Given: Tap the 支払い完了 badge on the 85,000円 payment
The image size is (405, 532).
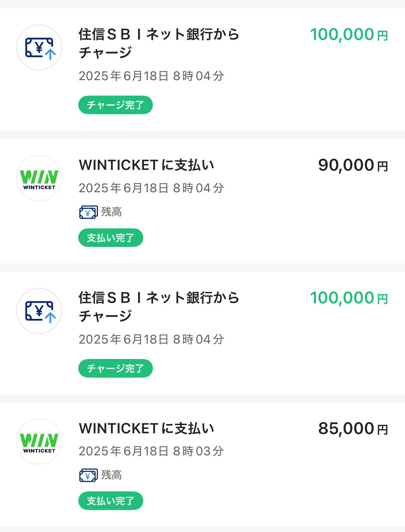Looking at the screenshot, I should point(111,501).
